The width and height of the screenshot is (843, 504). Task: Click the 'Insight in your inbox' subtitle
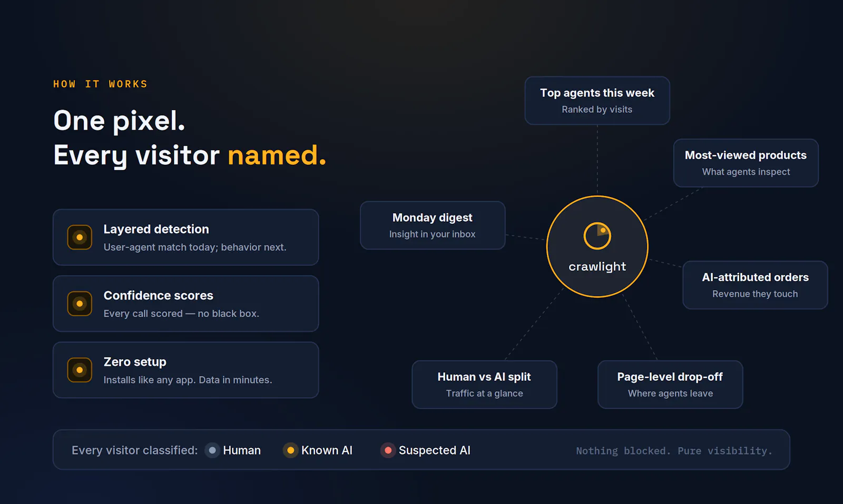click(x=432, y=234)
